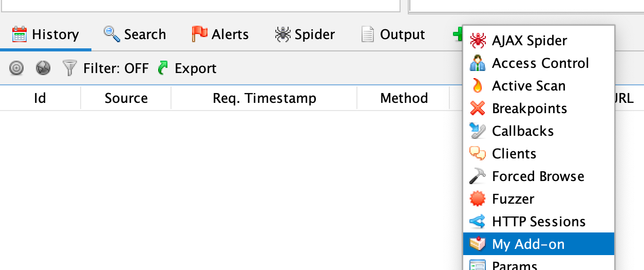
Task: Click the Clients speech bubbles icon
Action: [x=478, y=154]
